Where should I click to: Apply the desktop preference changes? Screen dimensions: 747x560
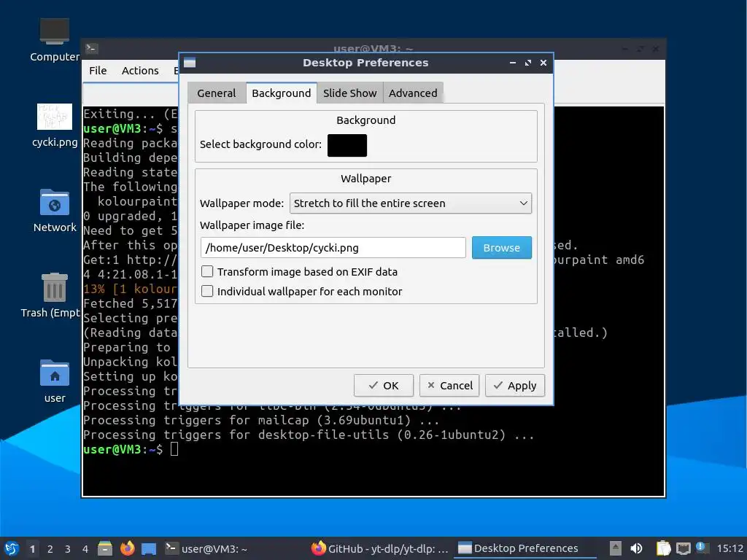514,385
